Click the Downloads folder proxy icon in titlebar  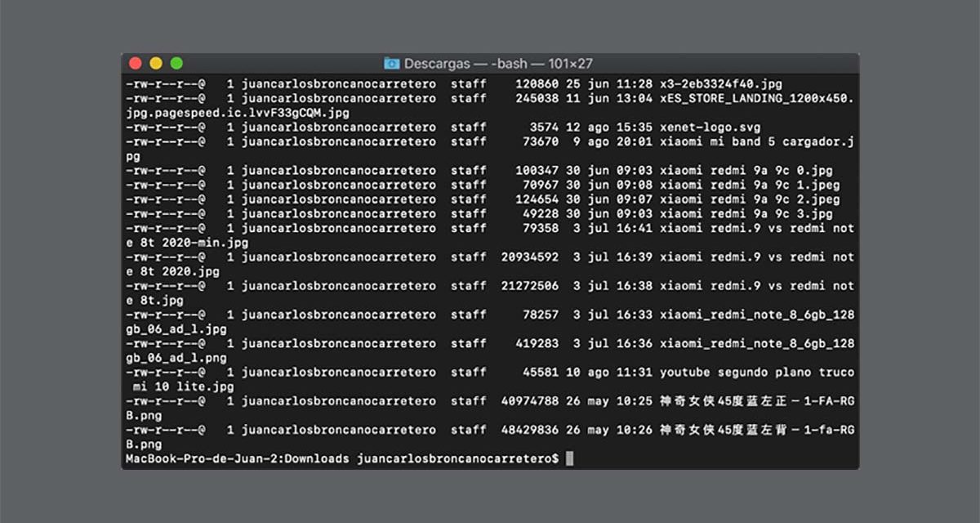[391, 63]
